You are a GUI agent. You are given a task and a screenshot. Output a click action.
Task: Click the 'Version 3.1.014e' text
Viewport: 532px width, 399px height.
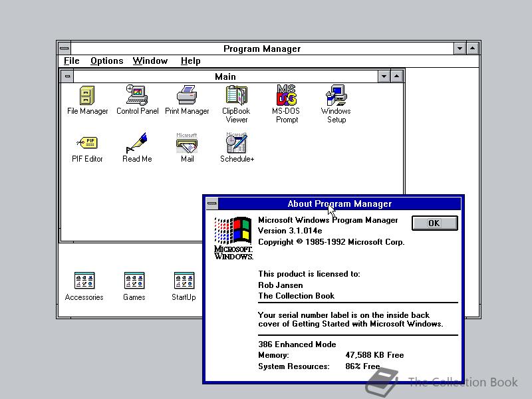click(x=290, y=231)
